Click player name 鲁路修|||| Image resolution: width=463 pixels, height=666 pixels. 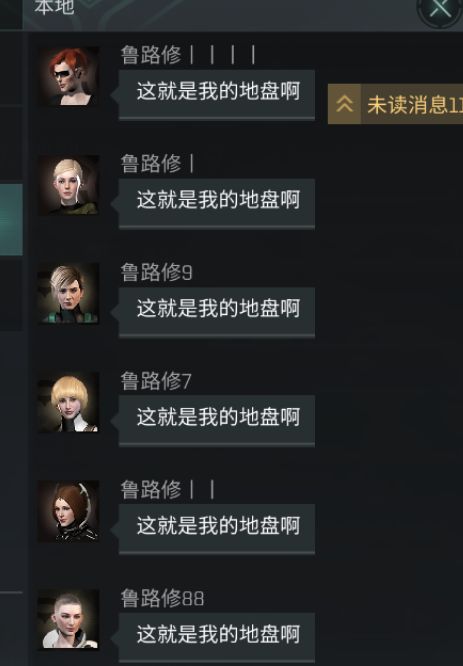tap(188, 55)
